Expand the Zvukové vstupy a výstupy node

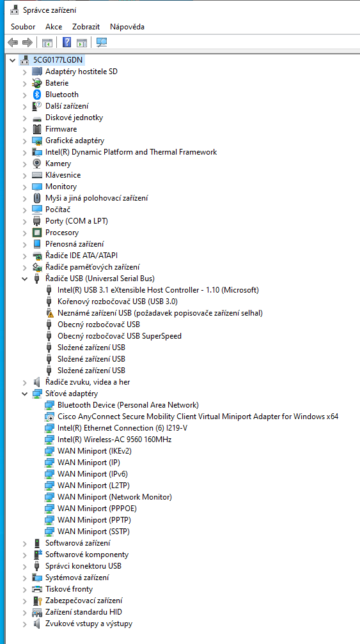(25, 624)
